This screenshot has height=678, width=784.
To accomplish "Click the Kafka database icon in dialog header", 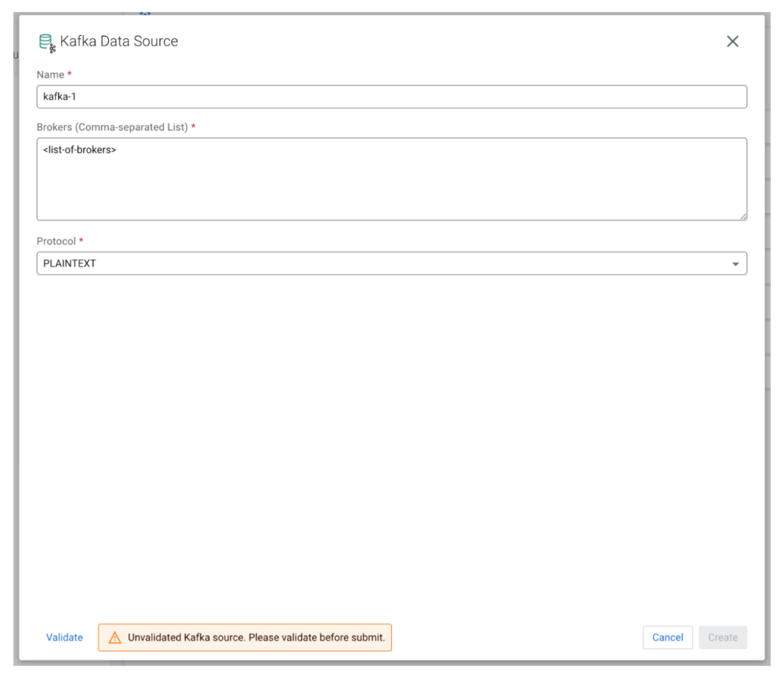I will coord(46,41).
